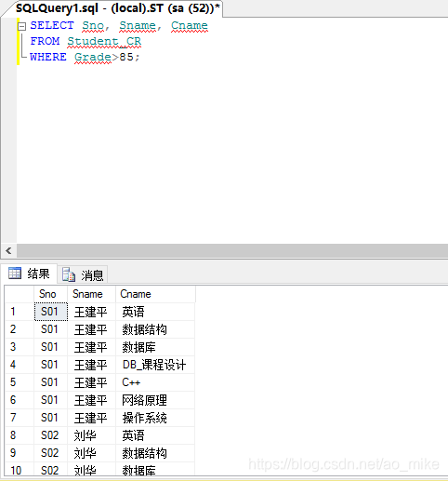This screenshot has width=448, height=481.
Task: Select row header 3 in results
Action: [x=20, y=347]
